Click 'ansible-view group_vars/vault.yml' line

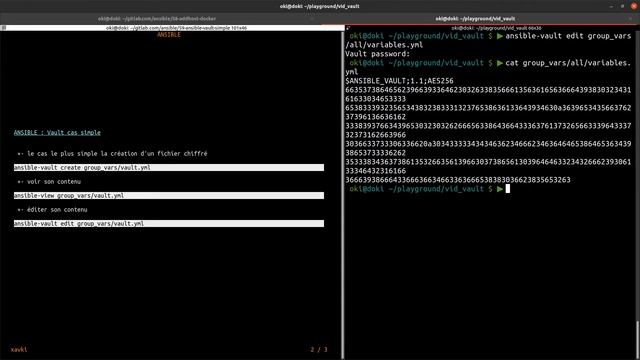pyautogui.click(x=169, y=196)
